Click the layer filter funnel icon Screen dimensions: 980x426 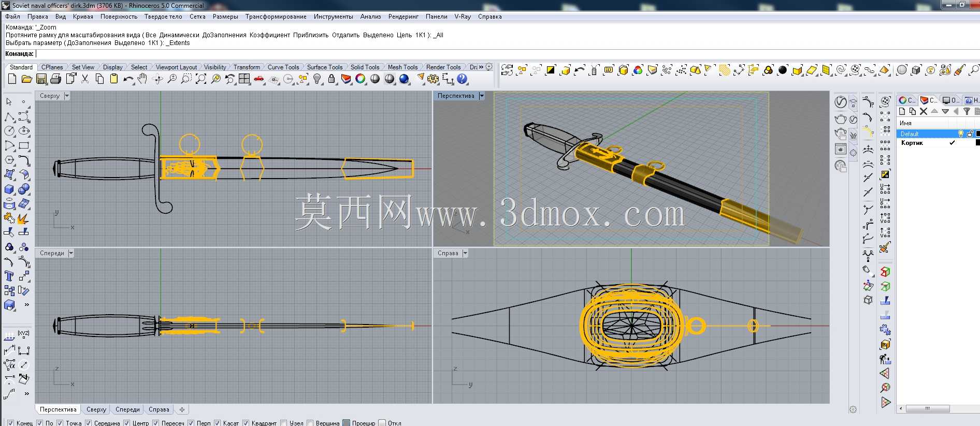click(967, 111)
